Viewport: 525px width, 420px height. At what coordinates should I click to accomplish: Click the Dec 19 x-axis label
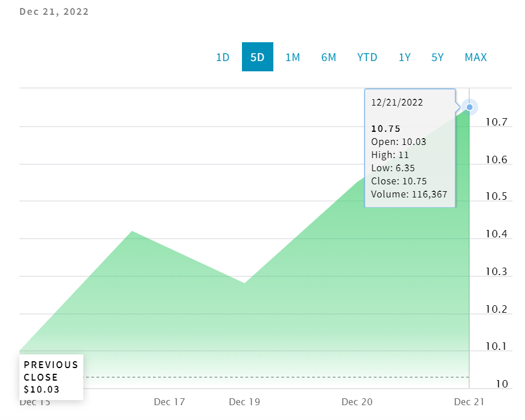click(244, 402)
